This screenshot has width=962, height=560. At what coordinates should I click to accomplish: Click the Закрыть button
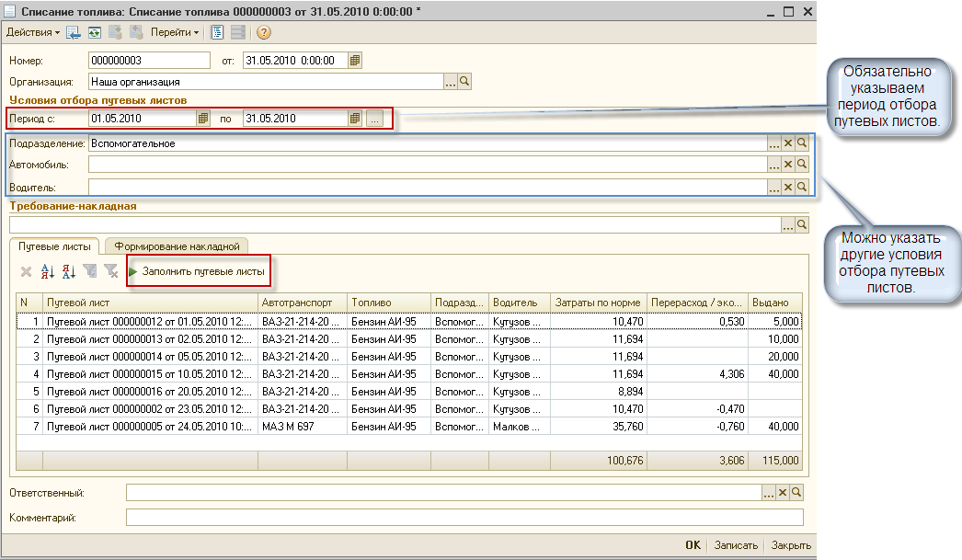pyautogui.click(x=791, y=545)
